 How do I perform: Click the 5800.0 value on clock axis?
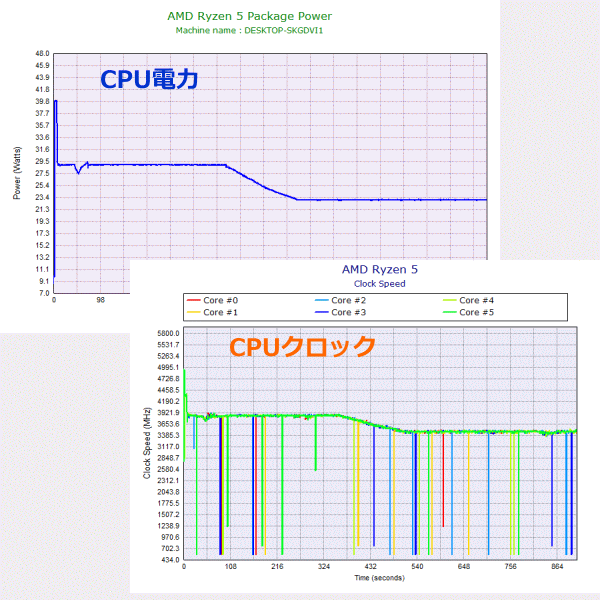pyautogui.click(x=168, y=333)
